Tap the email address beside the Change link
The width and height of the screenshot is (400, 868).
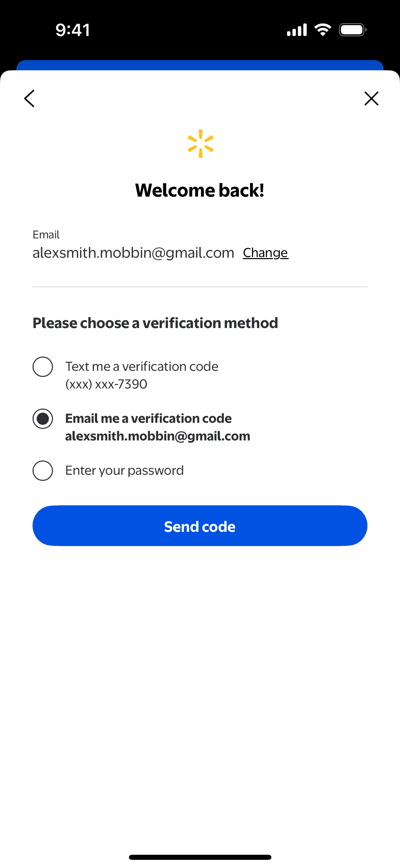point(133,253)
